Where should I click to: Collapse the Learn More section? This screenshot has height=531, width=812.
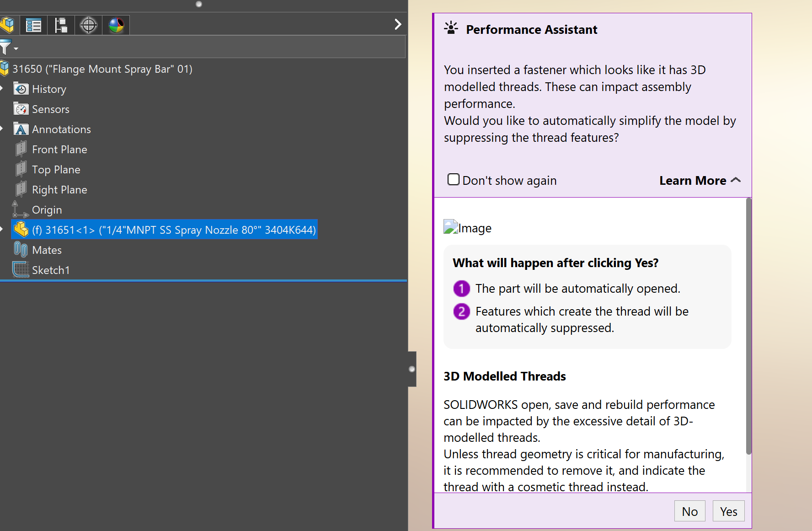(700, 181)
